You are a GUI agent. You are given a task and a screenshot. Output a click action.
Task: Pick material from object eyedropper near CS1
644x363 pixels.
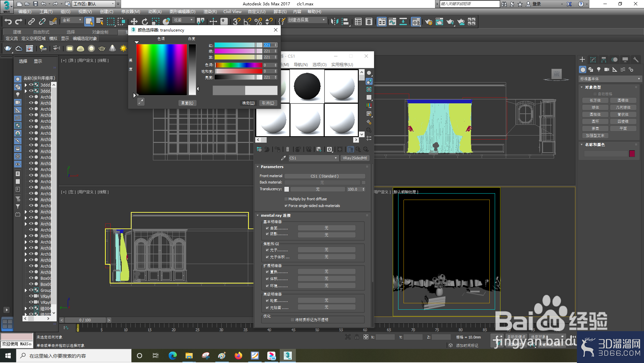tap(283, 158)
